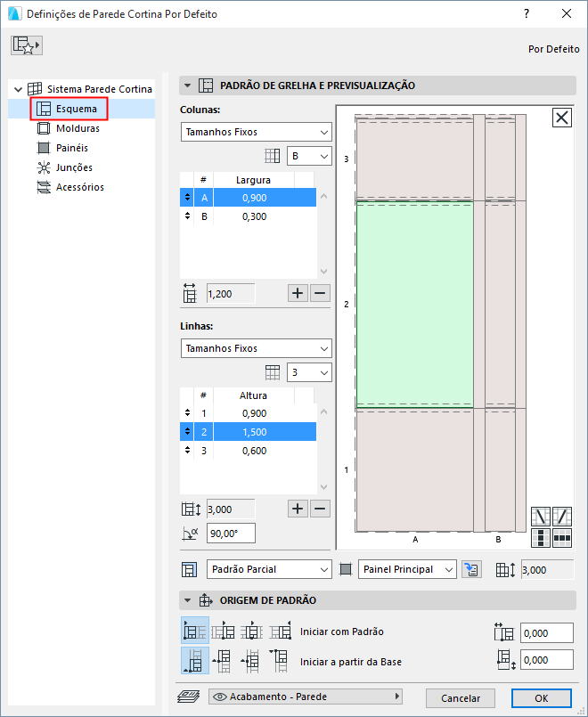Viewport: 588px width, 717px height.
Task: Select second vertical pattern start option
Action: [224, 661]
